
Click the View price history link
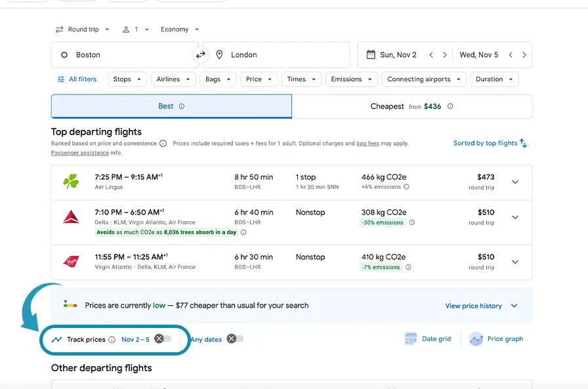474,306
